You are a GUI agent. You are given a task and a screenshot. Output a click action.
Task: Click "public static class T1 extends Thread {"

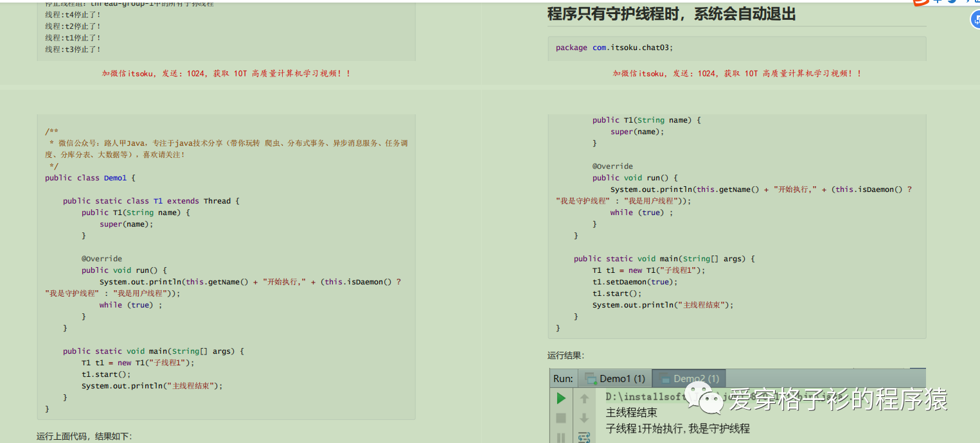pyautogui.click(x=151, y=201)
